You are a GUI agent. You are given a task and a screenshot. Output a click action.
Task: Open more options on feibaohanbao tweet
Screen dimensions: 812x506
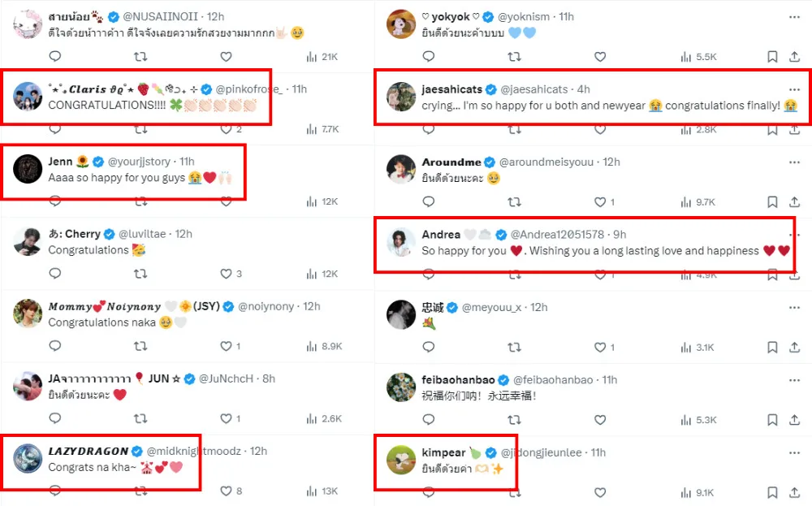794,380
